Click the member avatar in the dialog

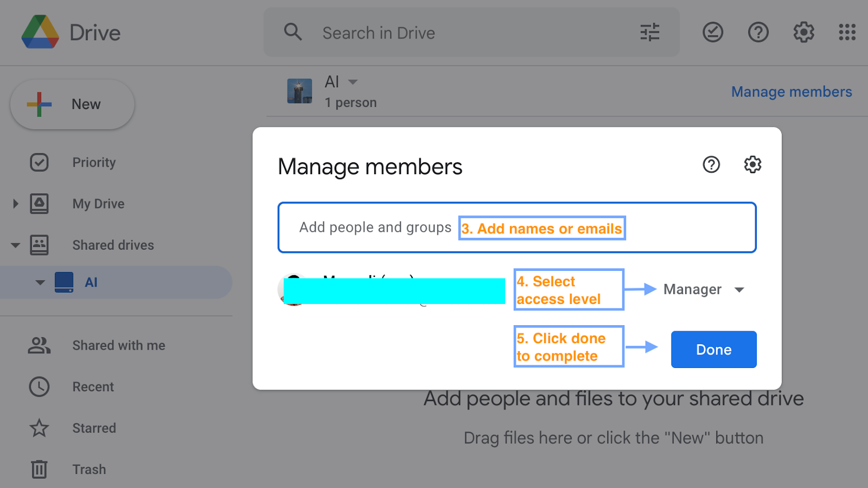(x=293, y=289)
